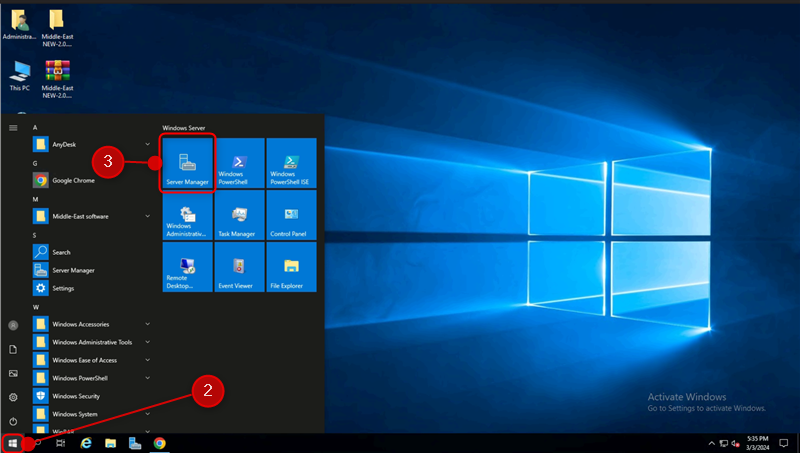The height and width of the screenshot is (453, 800).
Task: Launch the Event Viewer tile
Action: (x=239, y=267)
